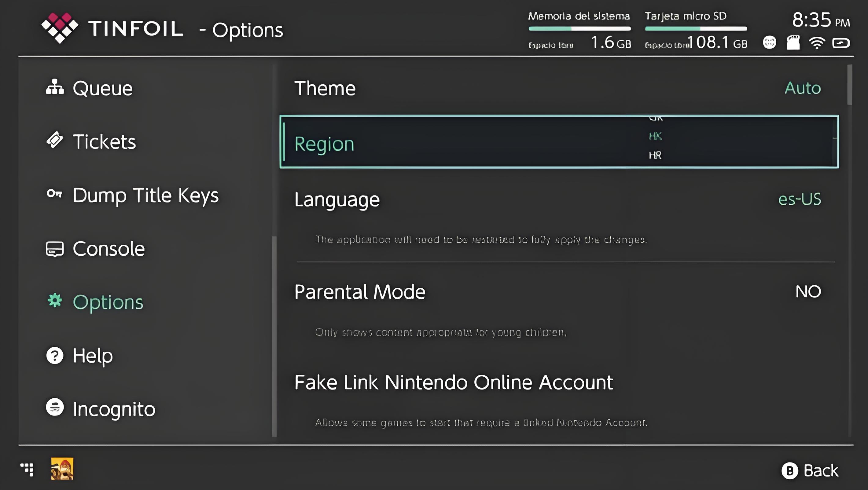Click the Wi-Fi status icon

[817, 43]
